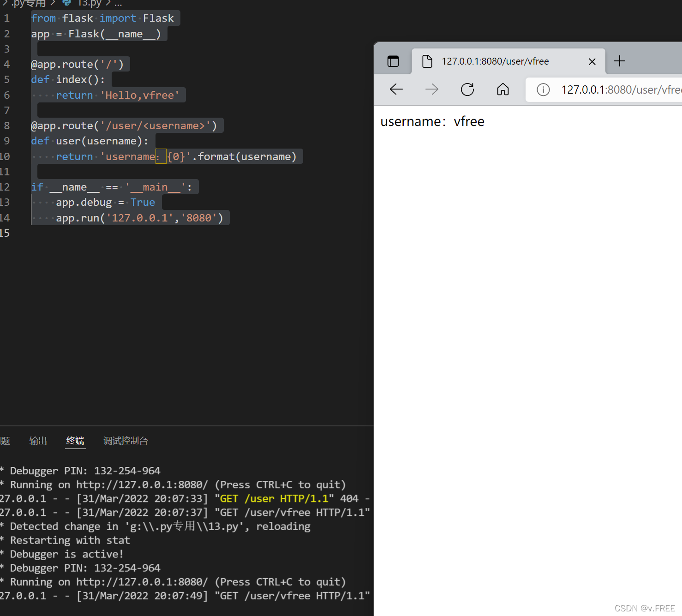Click the browser back arrow
682x616 pixels.
[396, 89]
